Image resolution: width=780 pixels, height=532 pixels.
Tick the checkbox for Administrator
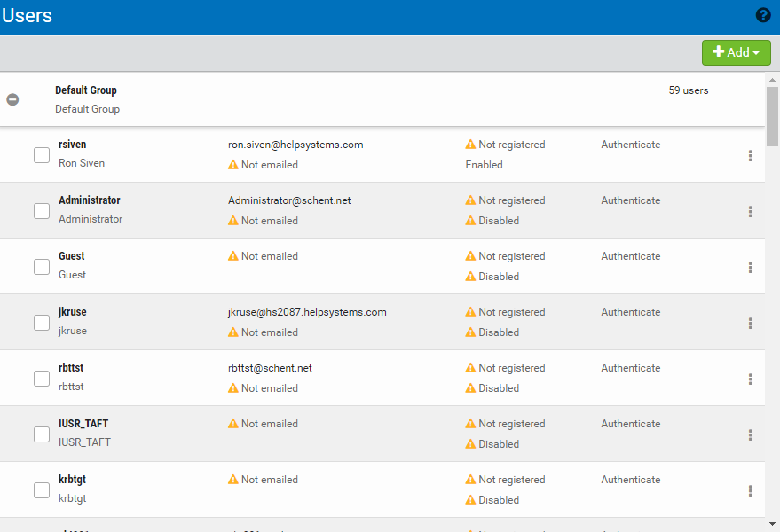(42, 211)
